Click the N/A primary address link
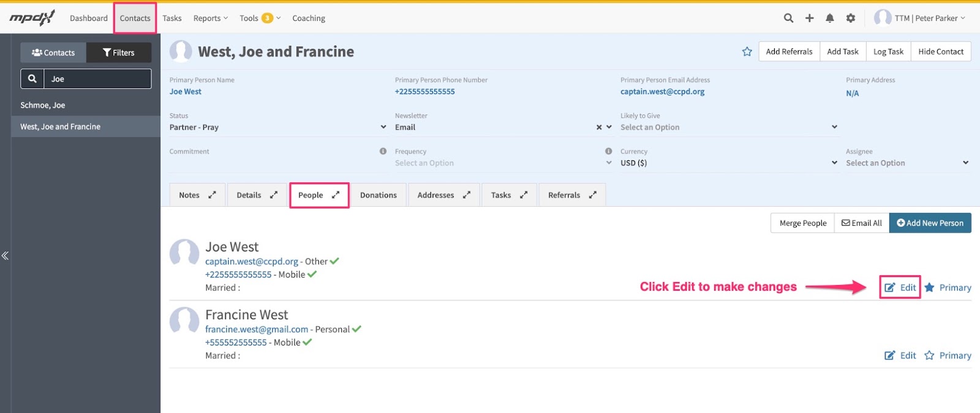The width and height of the screenshot is (980, 413). click(x=852, y=94)
